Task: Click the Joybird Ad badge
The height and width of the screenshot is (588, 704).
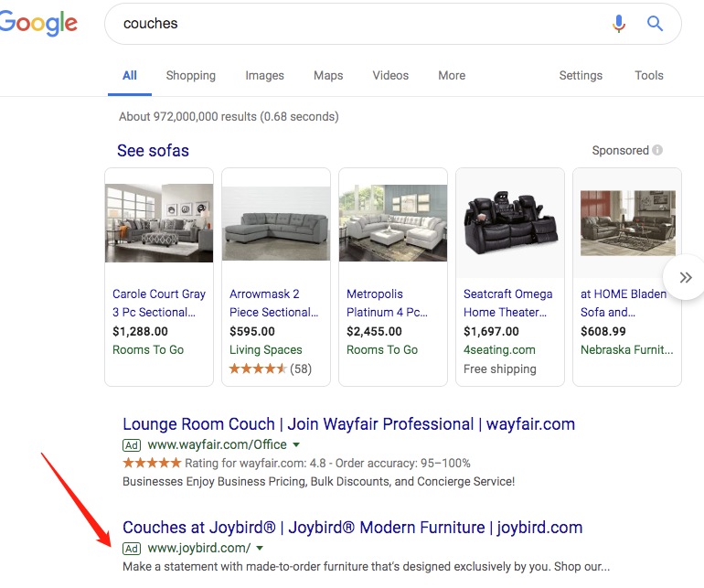Action: tap(132, 549)
